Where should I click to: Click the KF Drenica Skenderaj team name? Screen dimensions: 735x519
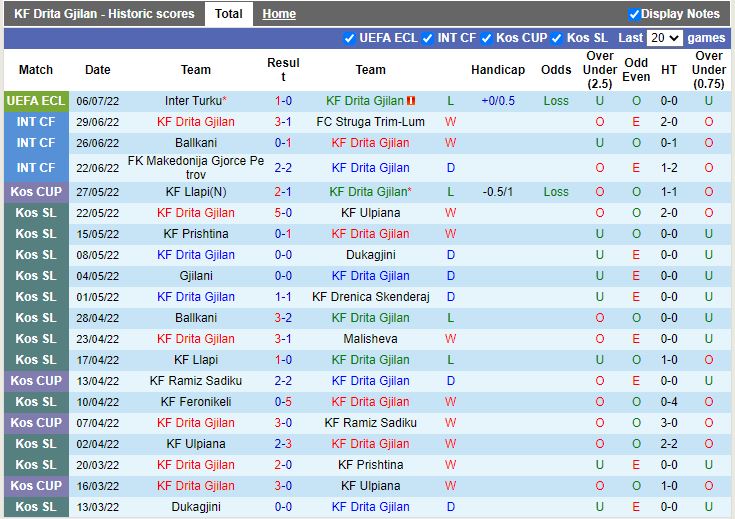point(370,297)
